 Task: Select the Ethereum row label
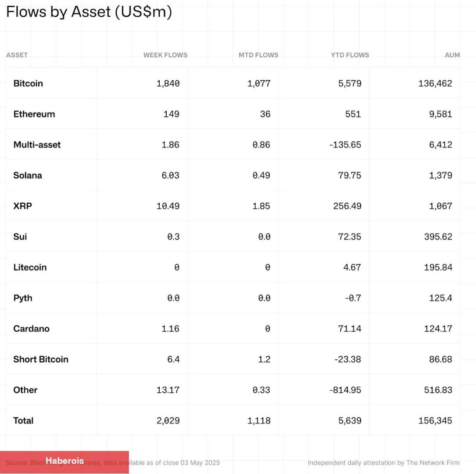pyautogui.click(x=34, y=114)
